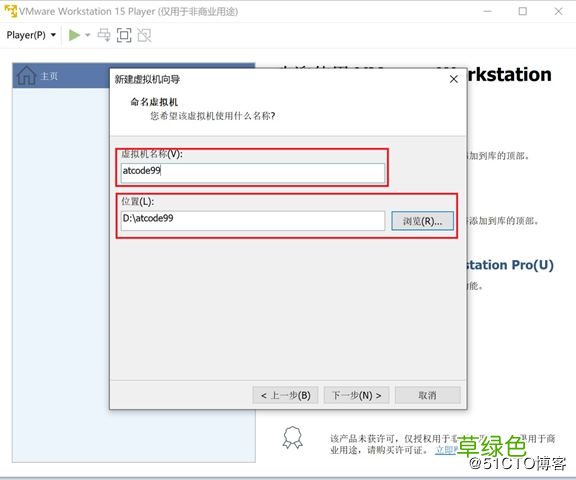Click the send Ctrl+Alt+Del toolbar icon
Screen dimensions: 576x480
coord(104,35)
